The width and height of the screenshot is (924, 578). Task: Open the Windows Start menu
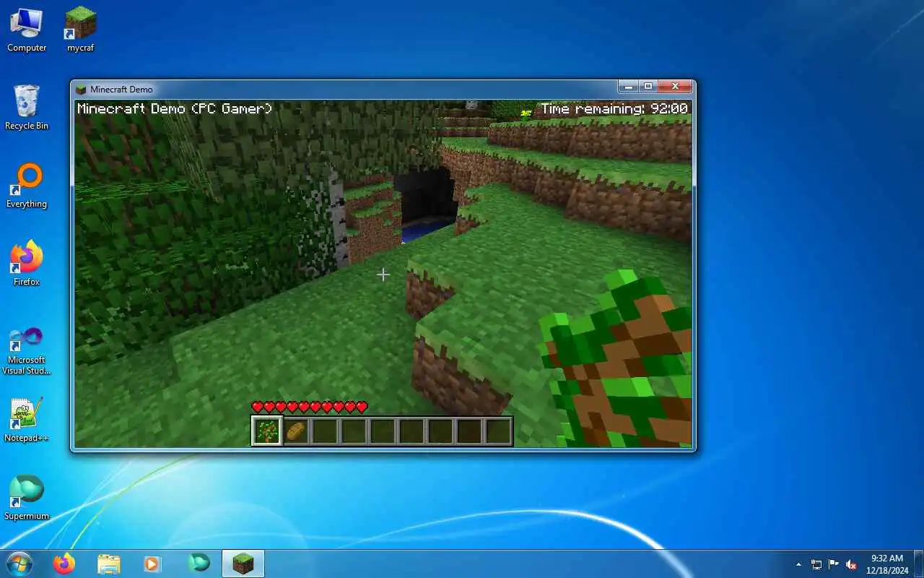pyautogui.click(x=19, y=563)
